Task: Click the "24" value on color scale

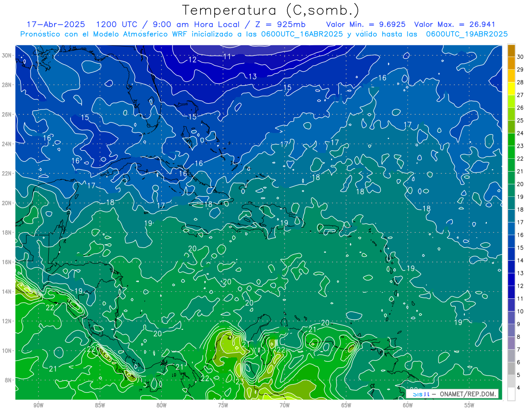Action: tap(520, 133)
